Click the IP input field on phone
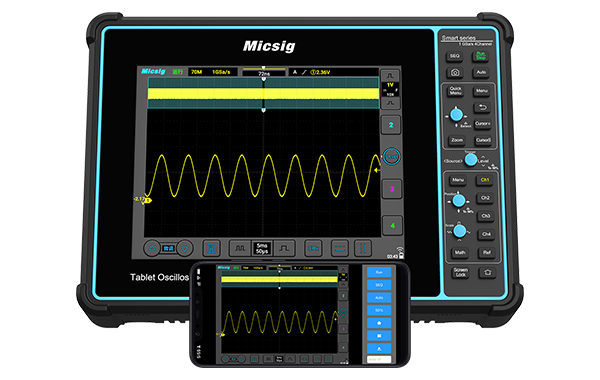This screenshot has width=600, height=380. coord(379,359)
